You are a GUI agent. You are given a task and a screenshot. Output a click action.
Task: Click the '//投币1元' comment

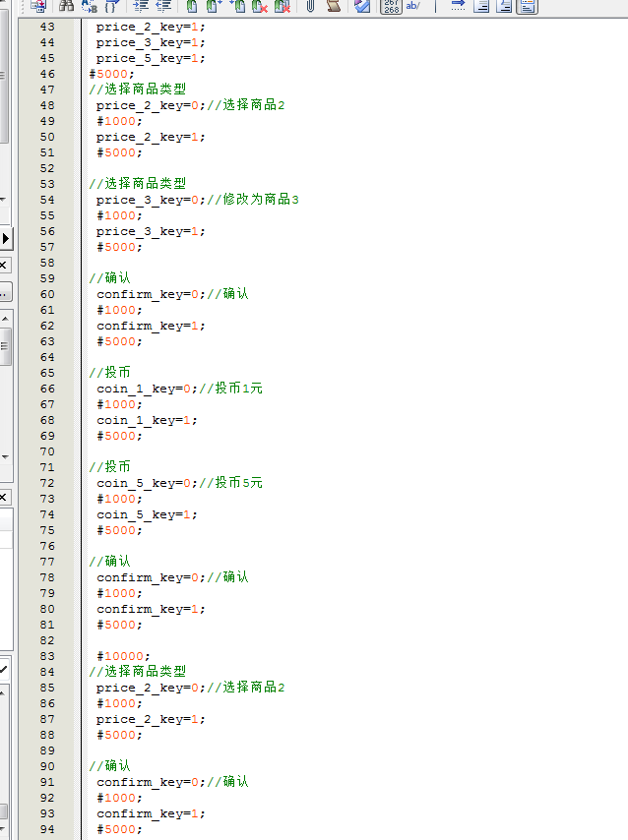click(231, 389)
